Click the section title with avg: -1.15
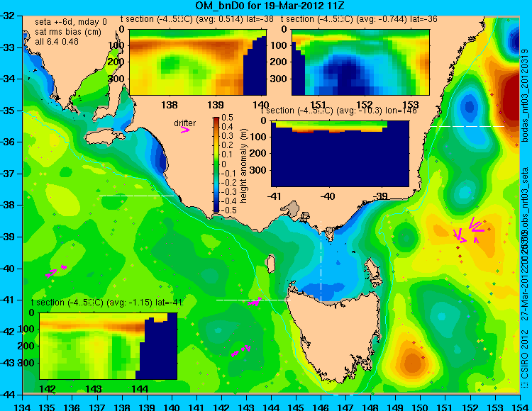This screenshot has width=532, height=411. [106, 303]
